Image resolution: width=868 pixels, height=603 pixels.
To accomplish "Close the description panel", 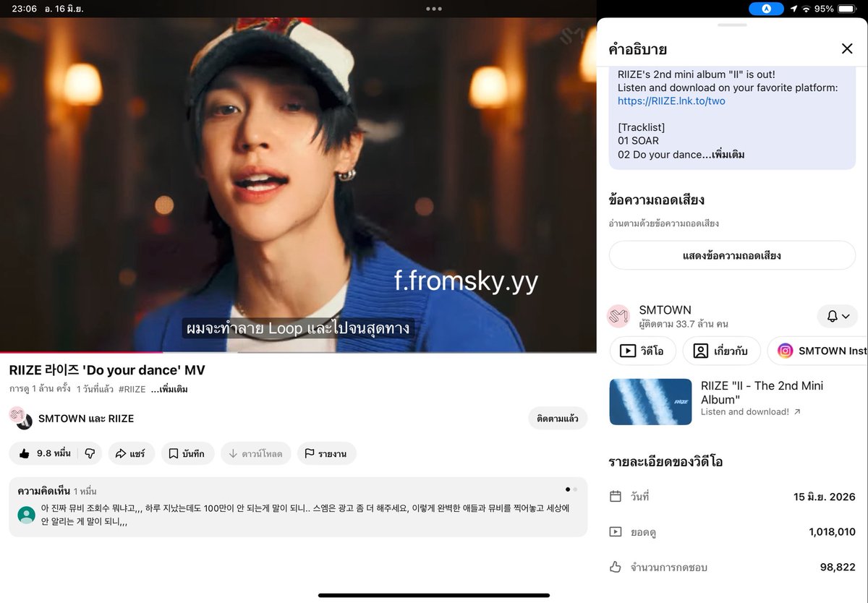I will 847,49.
